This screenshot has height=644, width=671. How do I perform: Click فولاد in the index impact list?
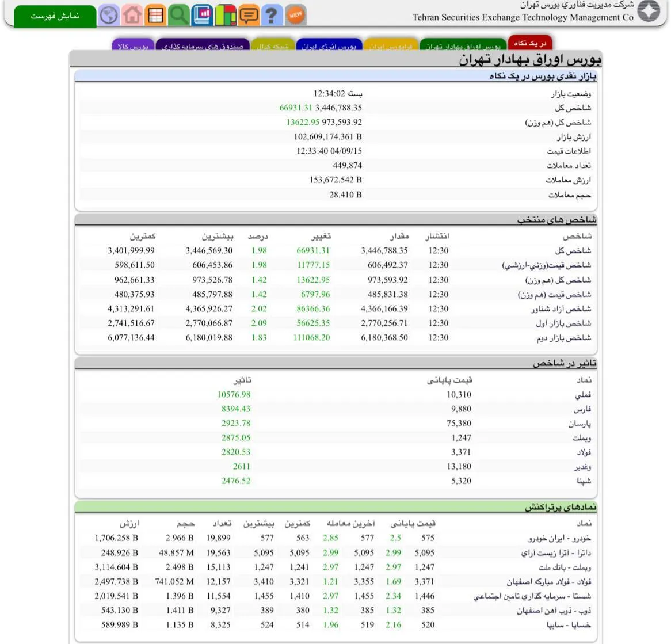[x=584, y=452]
